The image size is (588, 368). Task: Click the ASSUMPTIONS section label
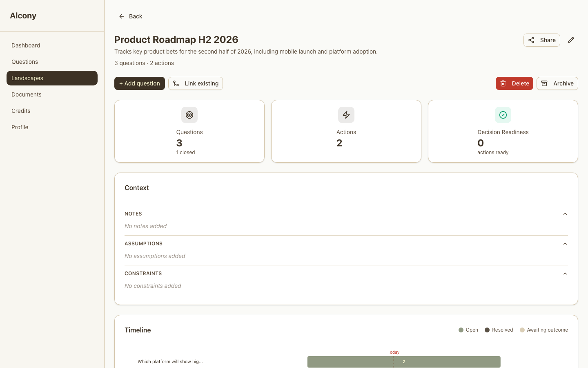pos(143,244)
